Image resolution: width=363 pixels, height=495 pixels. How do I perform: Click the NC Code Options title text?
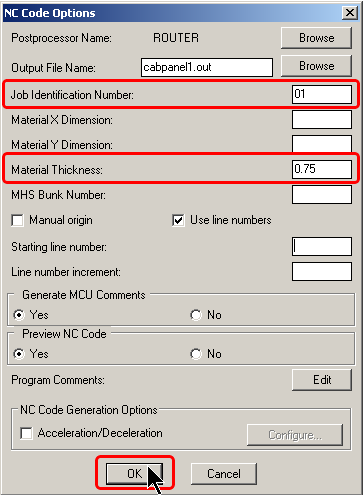click(50, 13)
